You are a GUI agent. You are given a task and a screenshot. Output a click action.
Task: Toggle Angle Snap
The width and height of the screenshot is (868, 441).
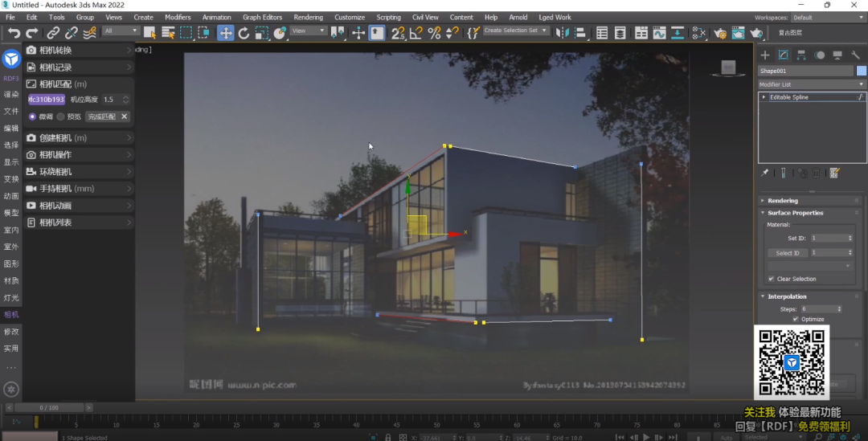point(416,33)
